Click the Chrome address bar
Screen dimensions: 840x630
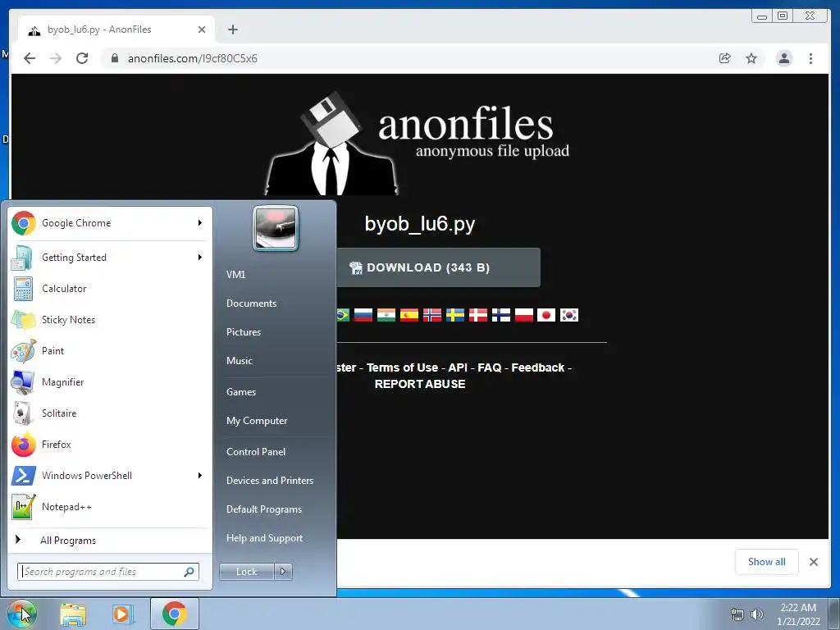(x=407, y=58)
